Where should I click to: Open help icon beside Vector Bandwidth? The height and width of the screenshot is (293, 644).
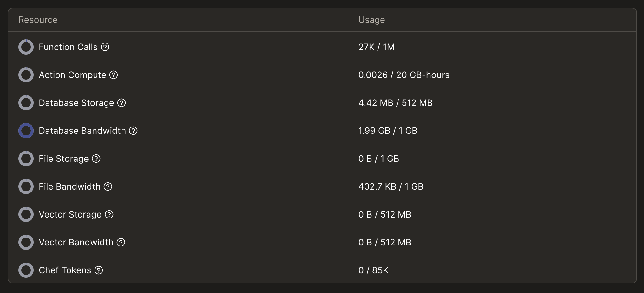pos(121,243)
